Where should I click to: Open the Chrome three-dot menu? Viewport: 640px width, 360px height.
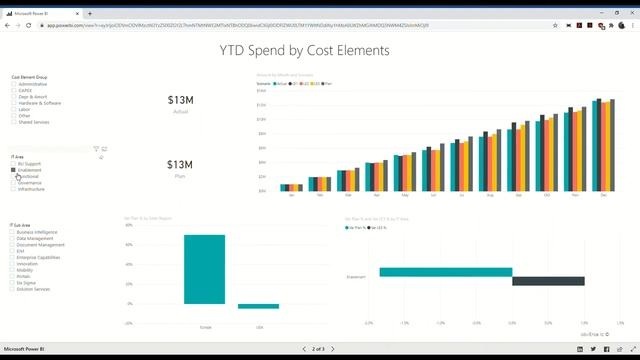click(x=633, y=25)
